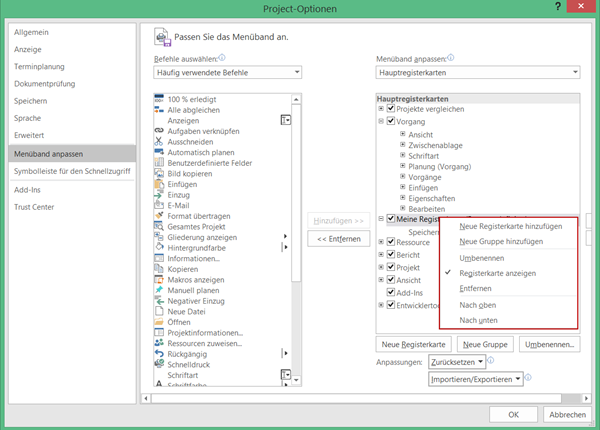Select the 'Schnelldruck' printer icon

coord(159,364)
